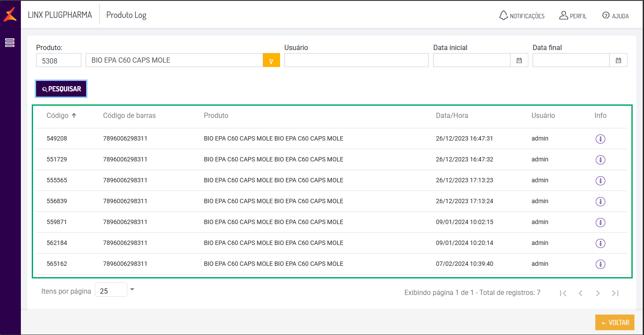View info for log record 555565
Image resolution: width=644 pixels, height=335 pixels.
600,181
